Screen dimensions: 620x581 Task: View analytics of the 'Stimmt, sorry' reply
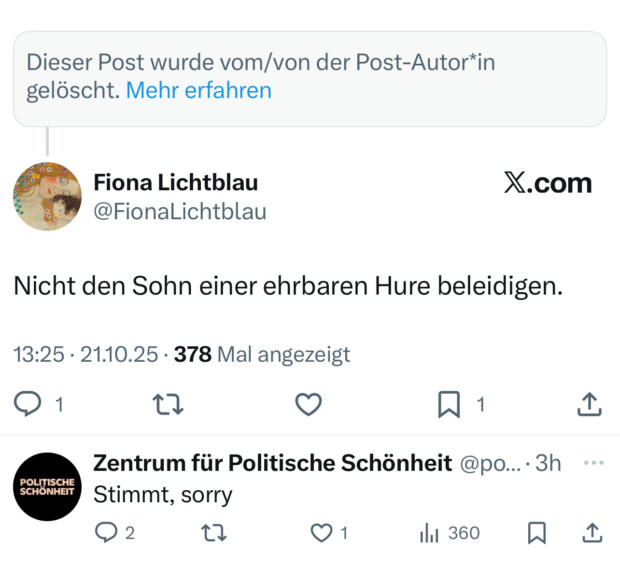pos(430,533)
